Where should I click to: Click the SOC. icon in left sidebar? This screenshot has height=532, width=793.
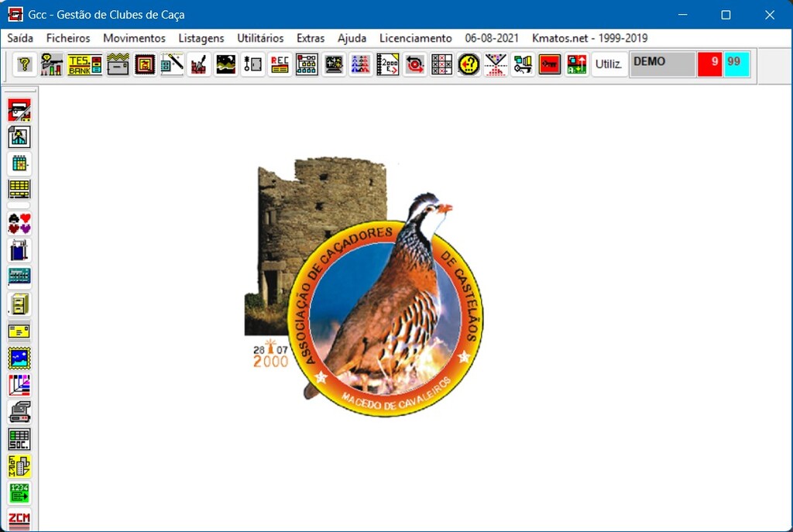pos(19,439)
